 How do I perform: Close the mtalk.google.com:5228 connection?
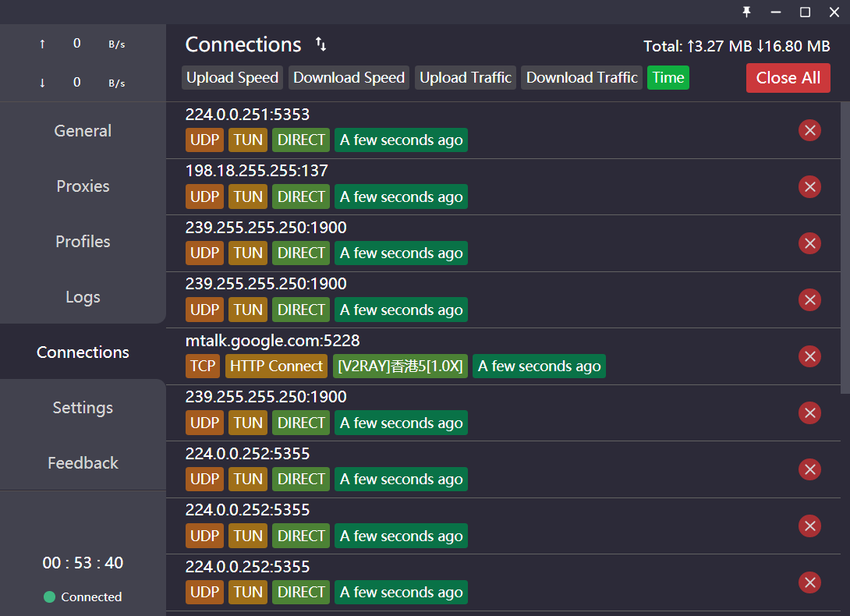click(809, 356)
